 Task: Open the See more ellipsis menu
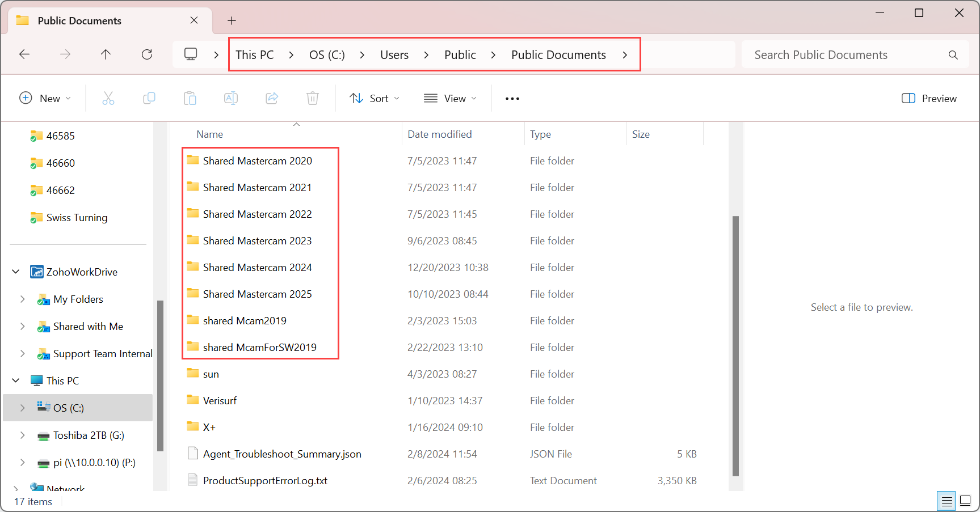click(512, 99)
